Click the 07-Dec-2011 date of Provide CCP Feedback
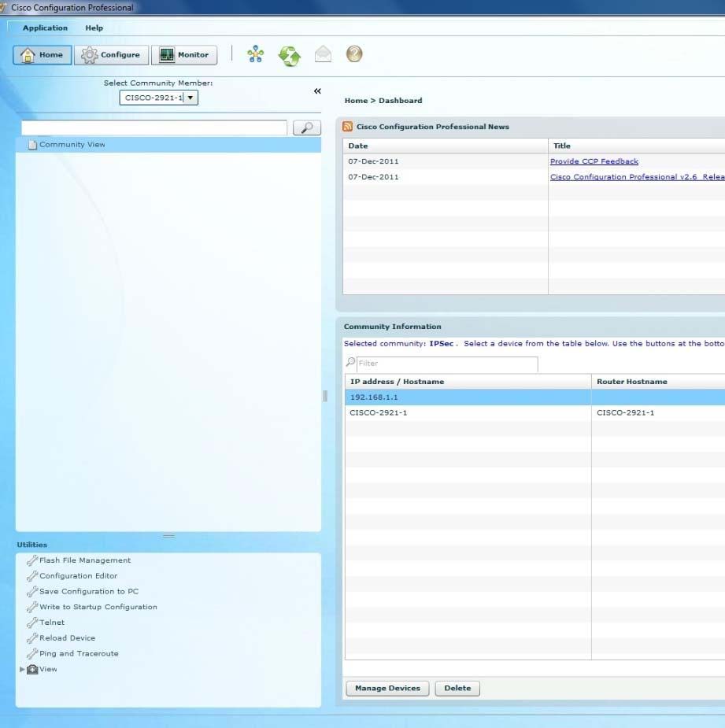Image resolution: width=725 pixels, height=728 pixels. [x=373, y=161]
